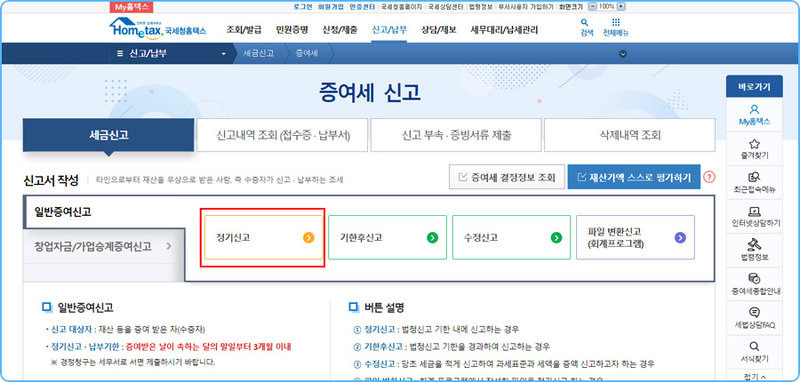Click the My홈택스 red badge at top
The width and height of the screenshot is (800, 382).
coord(132,7)
